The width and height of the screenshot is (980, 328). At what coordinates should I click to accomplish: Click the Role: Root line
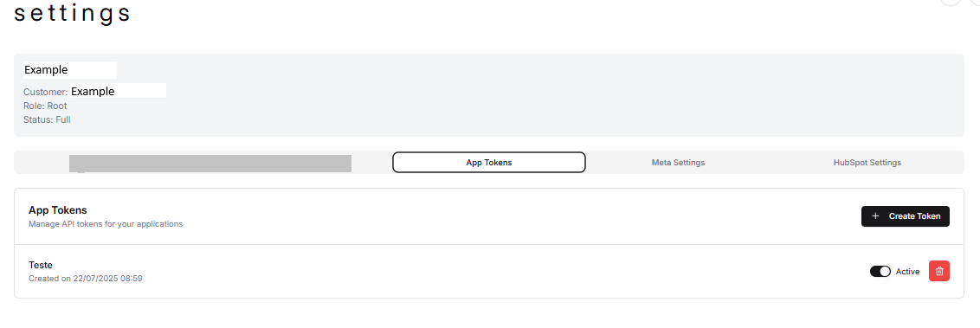(x=45, y=106)
